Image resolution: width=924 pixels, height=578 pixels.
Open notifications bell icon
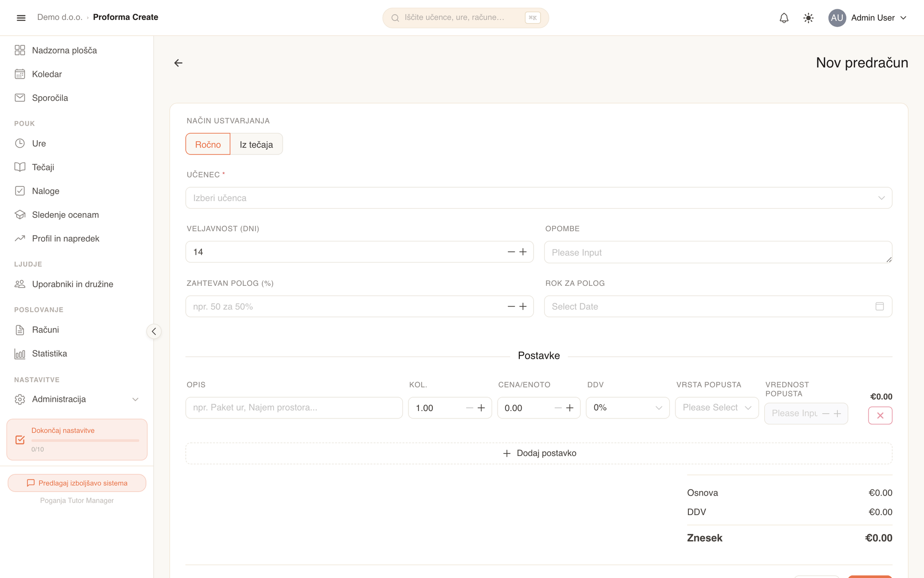tap(784, 18)
